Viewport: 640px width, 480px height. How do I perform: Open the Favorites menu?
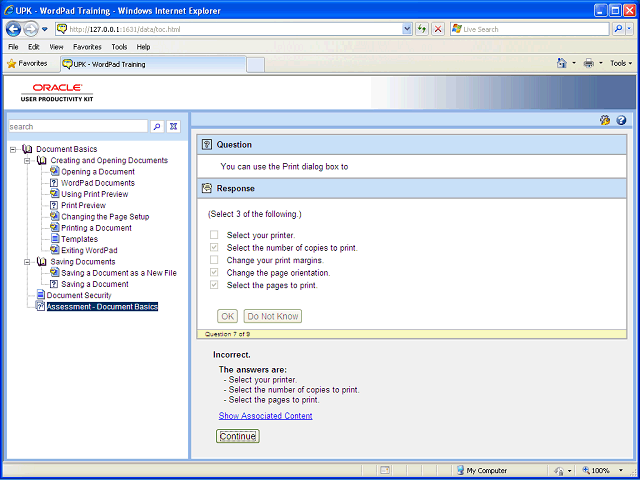[x=87, y=47]
